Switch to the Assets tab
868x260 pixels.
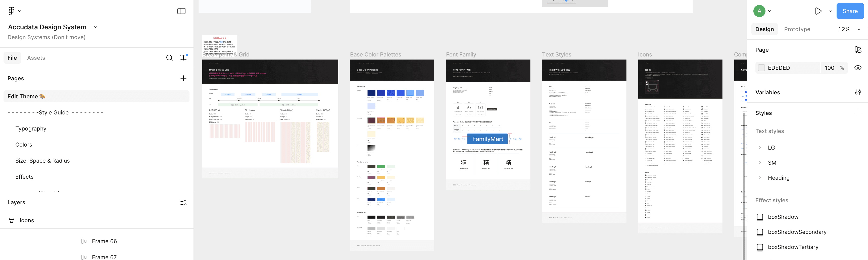[x=36, y=58]
